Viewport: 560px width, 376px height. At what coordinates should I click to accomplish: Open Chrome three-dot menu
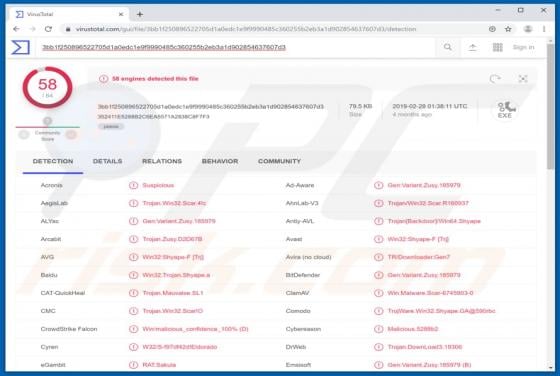click(544, 29)
